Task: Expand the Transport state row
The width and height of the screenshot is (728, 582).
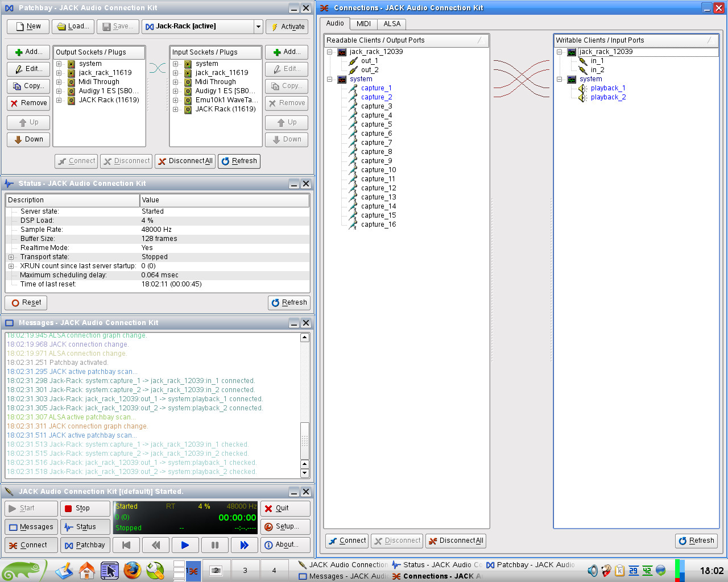Action: (x=11, y=257)
